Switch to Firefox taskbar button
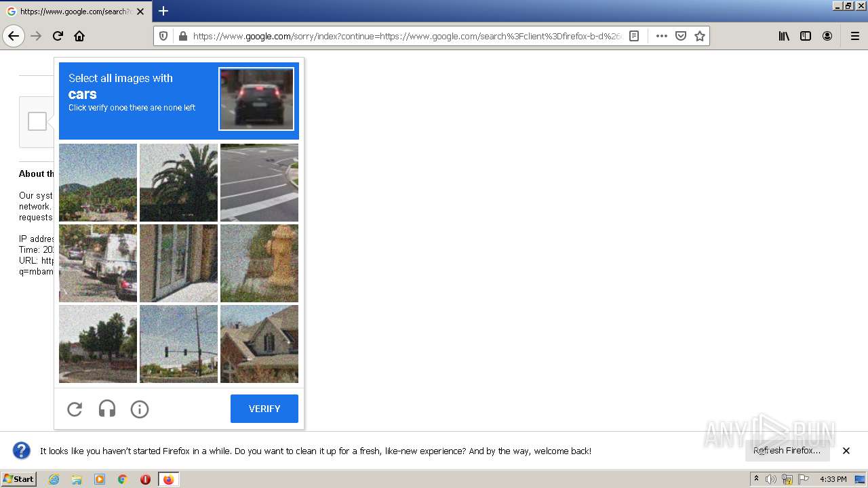 pyautogui.click(x=168, y=479)
